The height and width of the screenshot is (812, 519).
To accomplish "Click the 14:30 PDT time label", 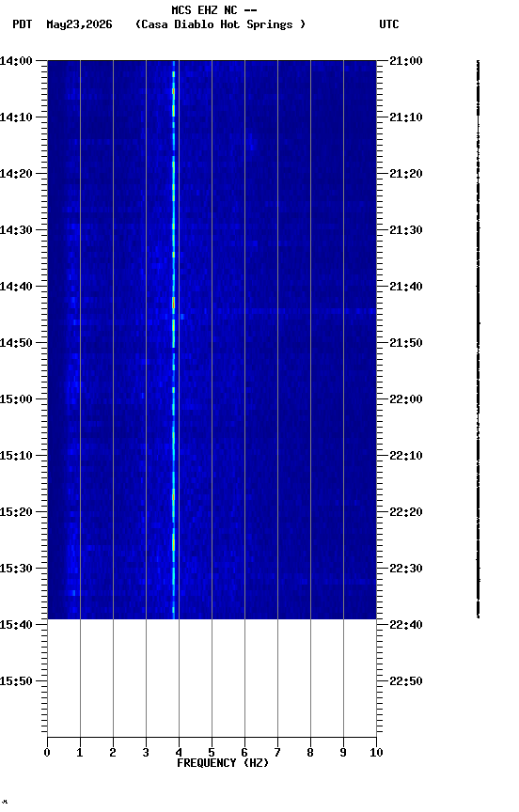I will (x=16, y=230).
